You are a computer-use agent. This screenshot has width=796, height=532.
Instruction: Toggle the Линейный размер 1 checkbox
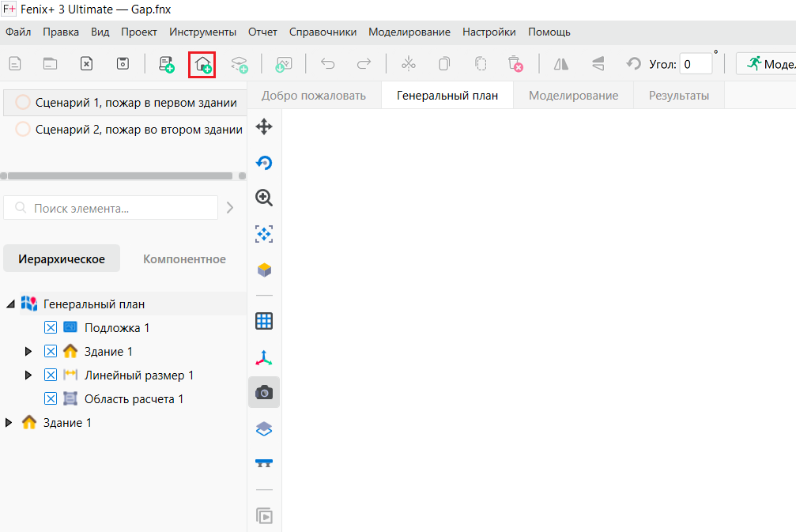(x=51, y=375)
